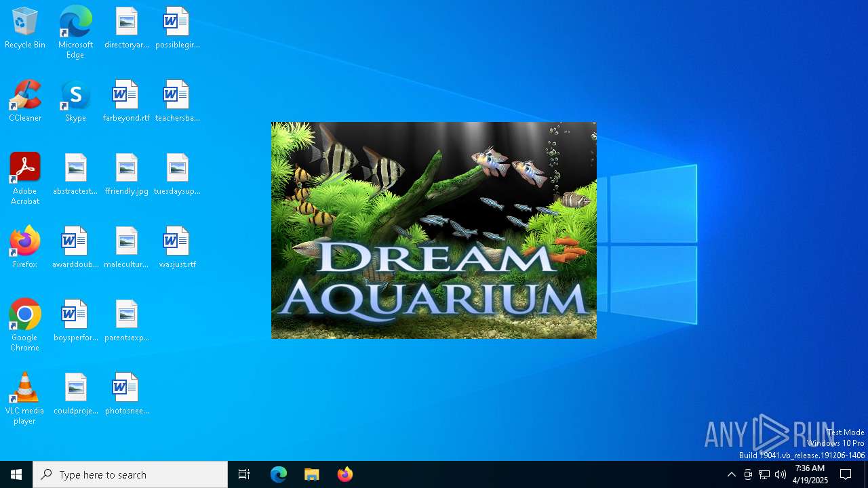
Task: Open the taskbar clock and date
Action: pyautogui.click(x=810, y=474)
